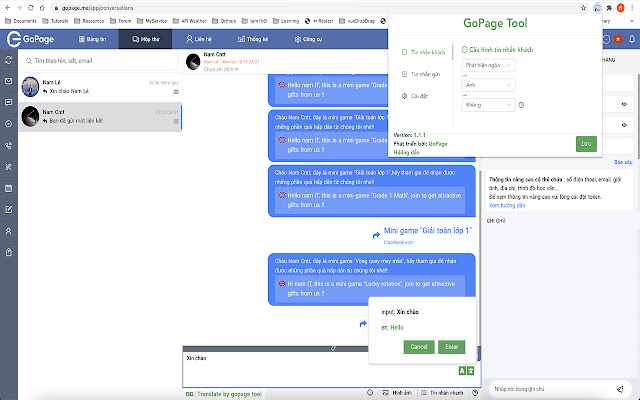Screen dimensions: 640x400
Task: Click the search box Tìm theo tên, sđt, email
Action: pos(100,61)
